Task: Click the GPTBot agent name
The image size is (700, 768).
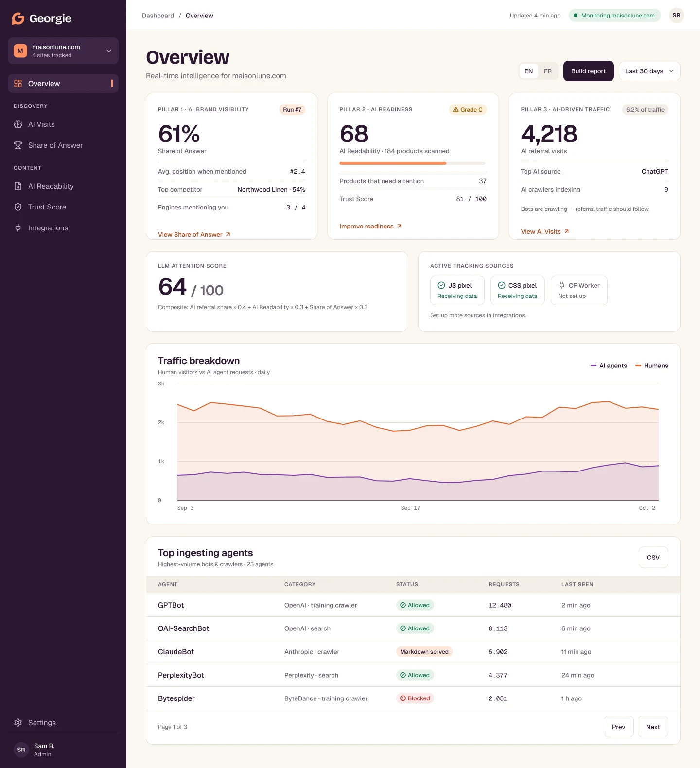Action: 171,605
